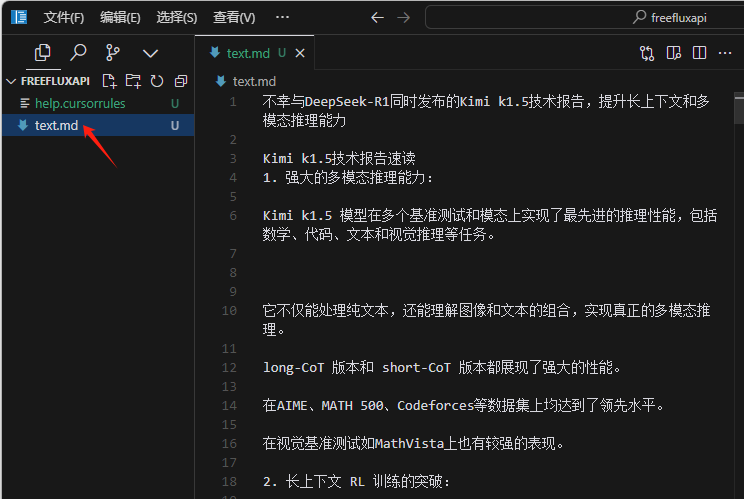
Task: Open the 查看(V) menu
Action: (234, 18)
